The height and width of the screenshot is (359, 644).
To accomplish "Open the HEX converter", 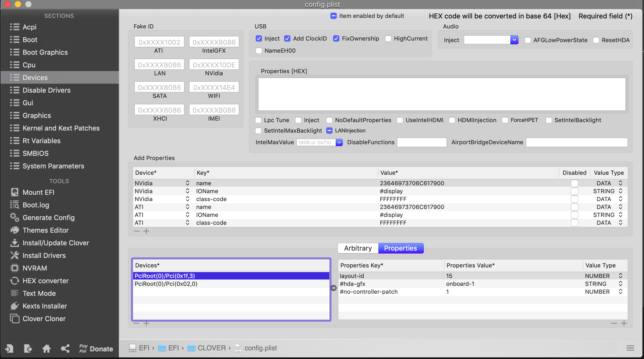I will (x=40, y=281).
